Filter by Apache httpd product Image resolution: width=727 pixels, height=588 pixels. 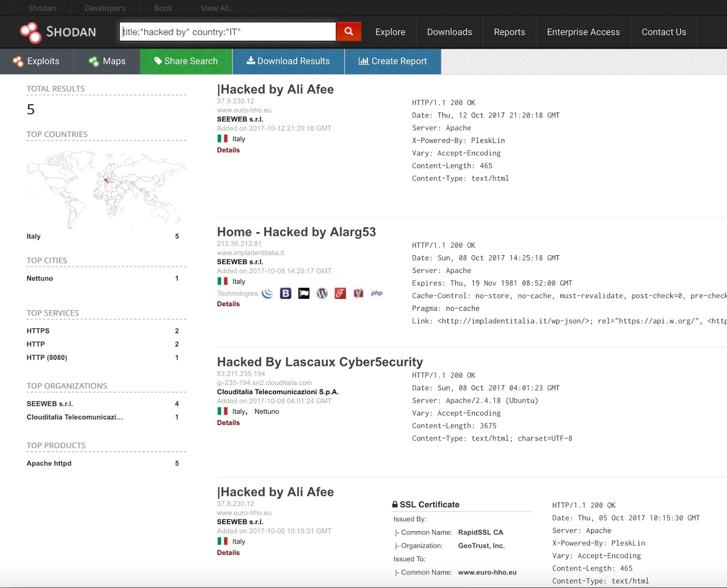[x=49, y=463]
